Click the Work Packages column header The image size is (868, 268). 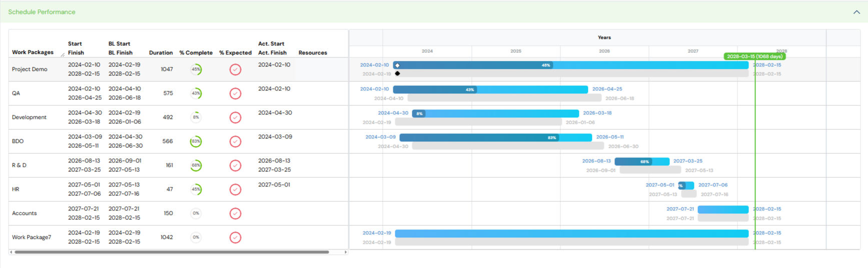(x=33, y=52)
